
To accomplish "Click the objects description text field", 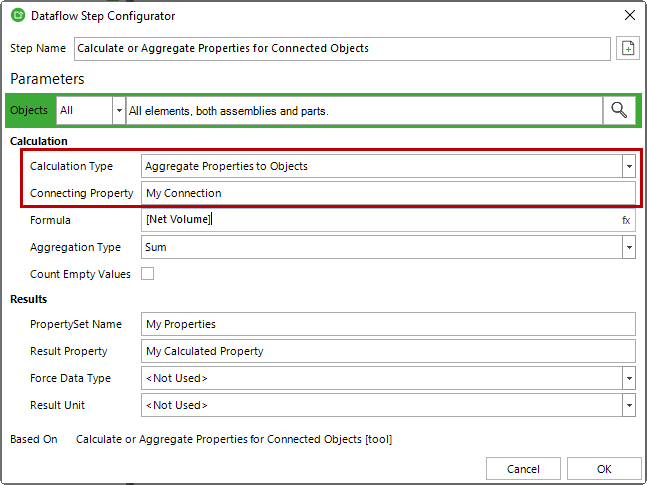I will pos(364,111).
